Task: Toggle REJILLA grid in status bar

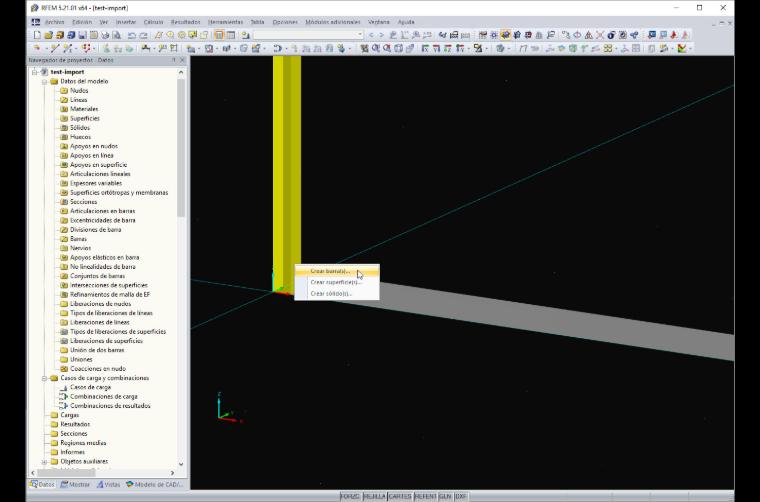Action: [x=375, y=497]
